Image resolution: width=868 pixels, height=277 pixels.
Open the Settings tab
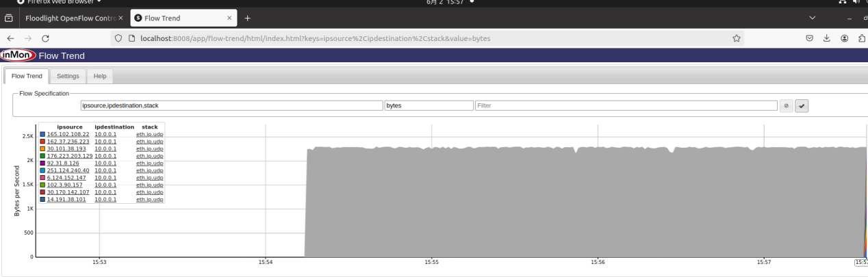(x=68, y=76)
